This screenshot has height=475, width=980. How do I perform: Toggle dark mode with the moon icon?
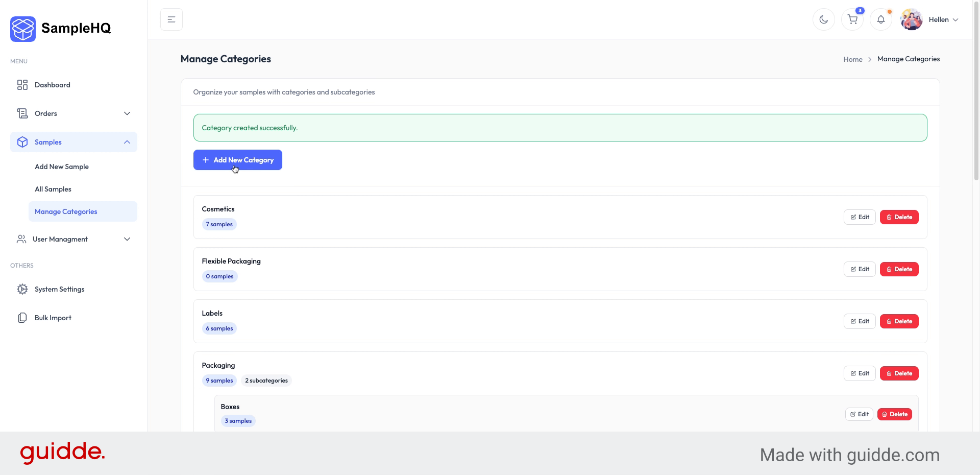823,19
